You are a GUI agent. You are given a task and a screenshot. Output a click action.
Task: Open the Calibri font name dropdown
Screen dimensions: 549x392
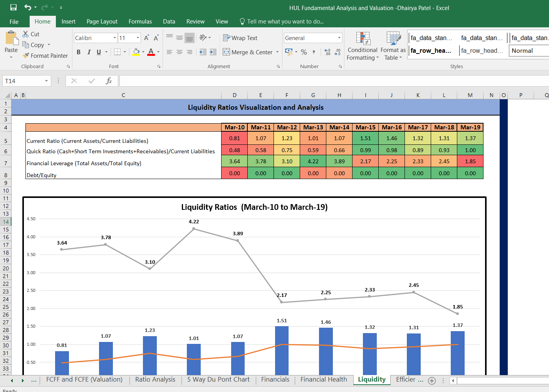(115, 38)
